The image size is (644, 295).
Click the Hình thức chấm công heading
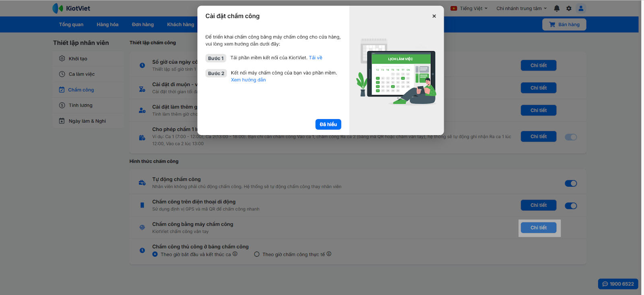pos(154,161)
